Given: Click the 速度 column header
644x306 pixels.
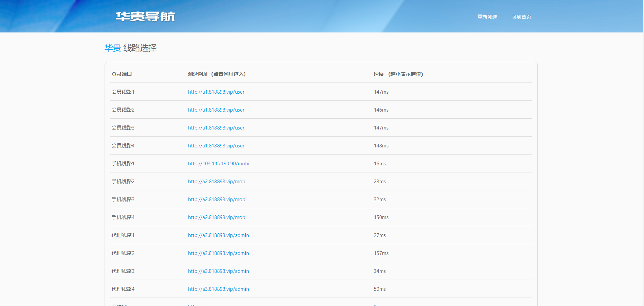Looking at the screenshot, I should (398, 74).
